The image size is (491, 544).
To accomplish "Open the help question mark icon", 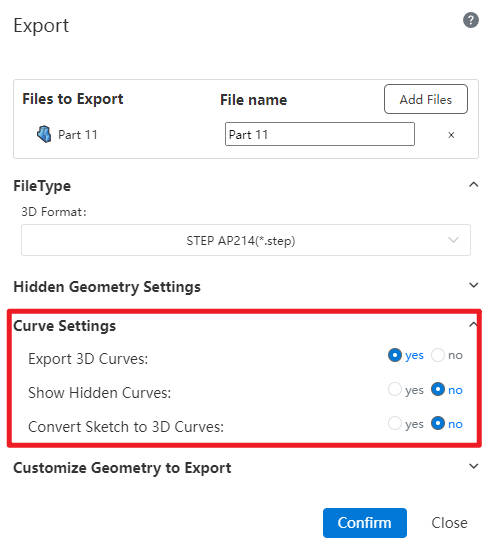I will pos(471,20).
